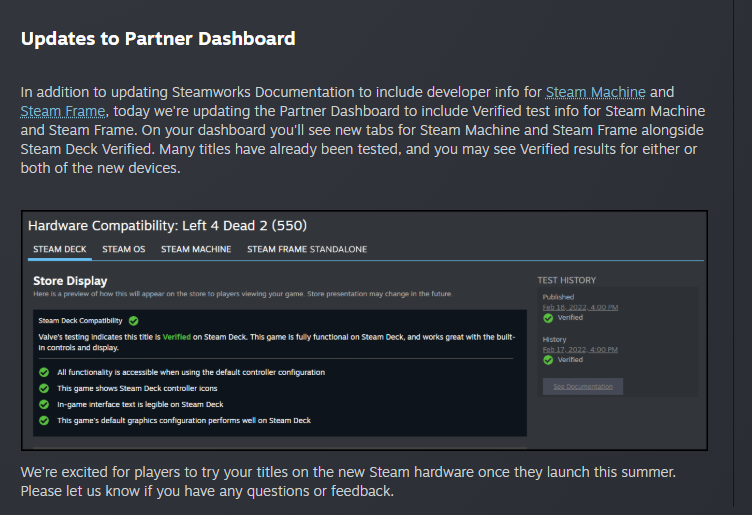
Task: Click the Verified check icon under Published
Action: click(548, 318)
